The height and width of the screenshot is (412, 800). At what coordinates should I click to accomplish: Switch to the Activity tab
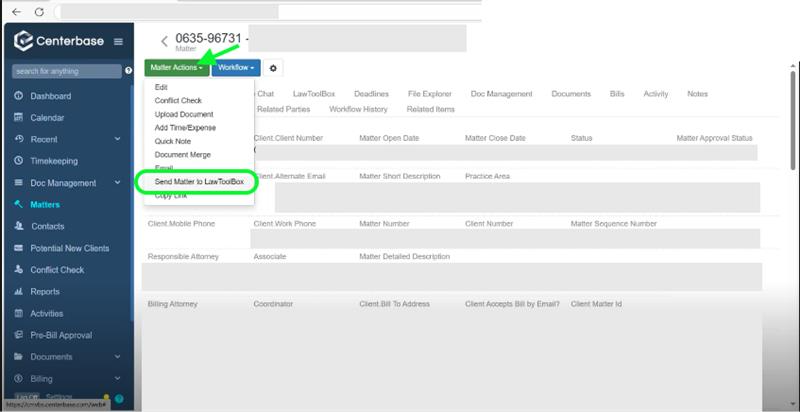click(656, 94)
